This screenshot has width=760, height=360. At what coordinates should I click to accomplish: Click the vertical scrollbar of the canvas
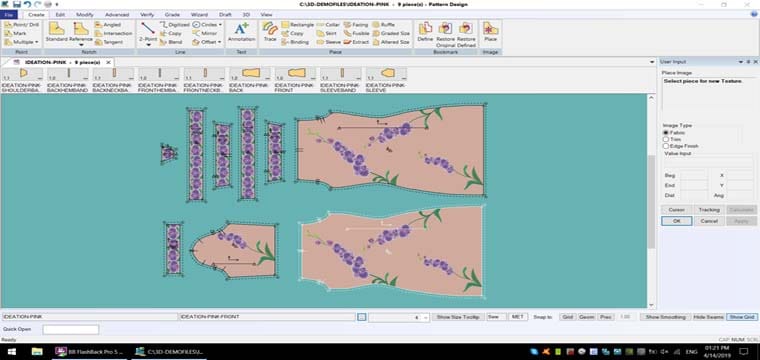click(651, 201)
